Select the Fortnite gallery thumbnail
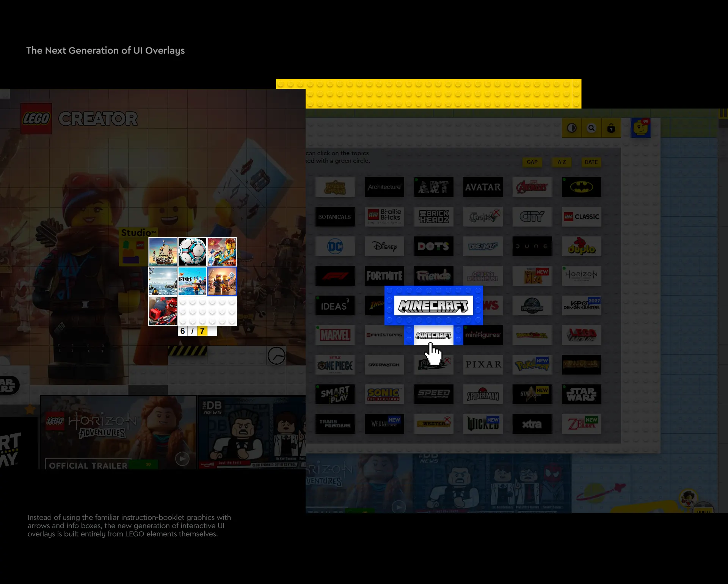This screenshot has width=728, height=584. (x=193, y=282)
